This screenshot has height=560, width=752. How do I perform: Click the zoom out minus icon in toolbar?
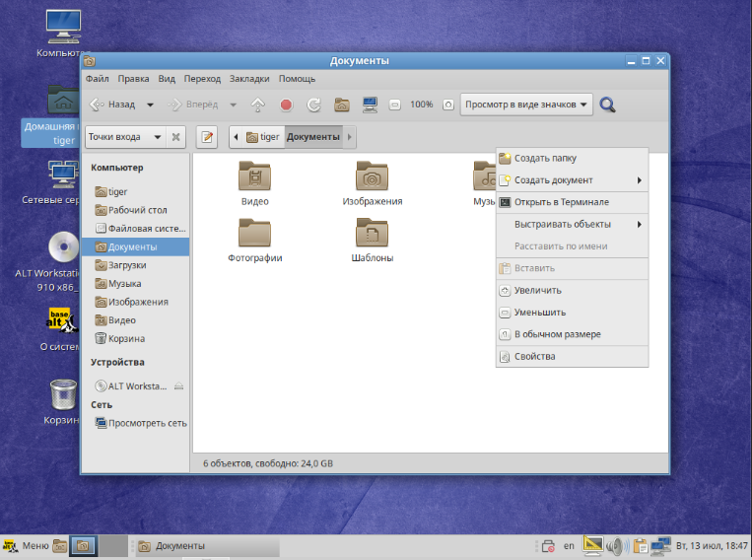394,105
